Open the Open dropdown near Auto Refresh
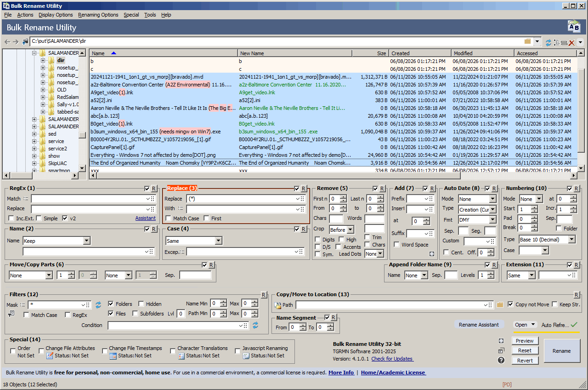The width and height of the screenshot is (588, 390). coord(525,325)
